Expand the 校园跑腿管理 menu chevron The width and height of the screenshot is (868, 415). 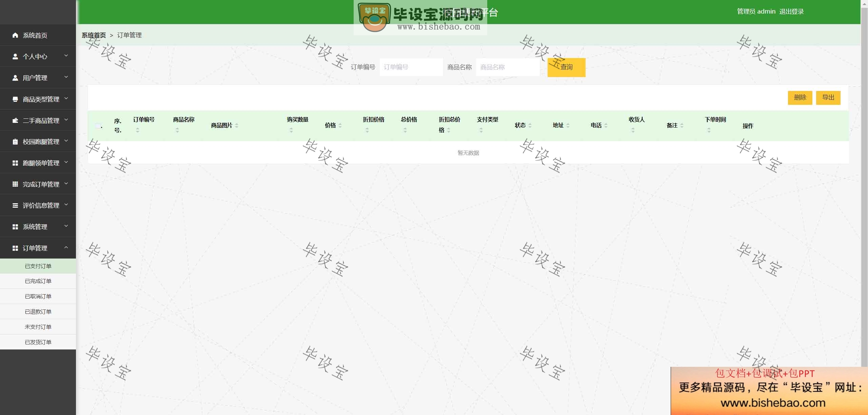click(66, 141)
